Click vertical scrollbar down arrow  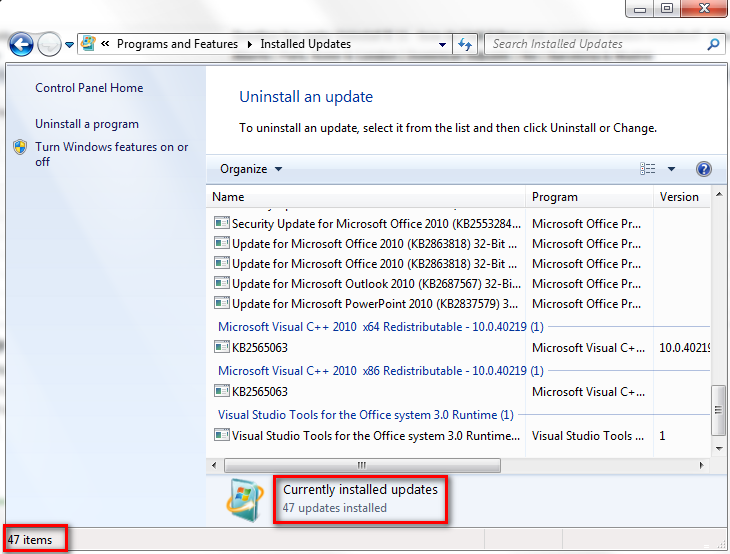719,449
